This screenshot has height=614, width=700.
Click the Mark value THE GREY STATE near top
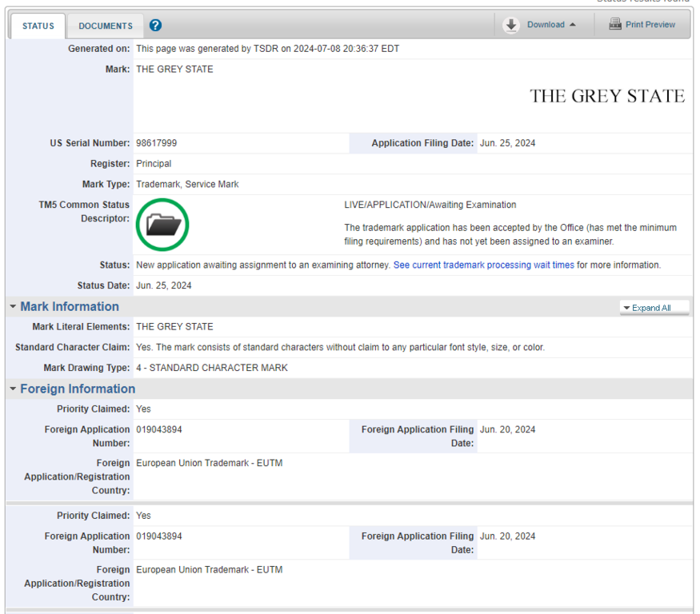(x=174, y=70)
